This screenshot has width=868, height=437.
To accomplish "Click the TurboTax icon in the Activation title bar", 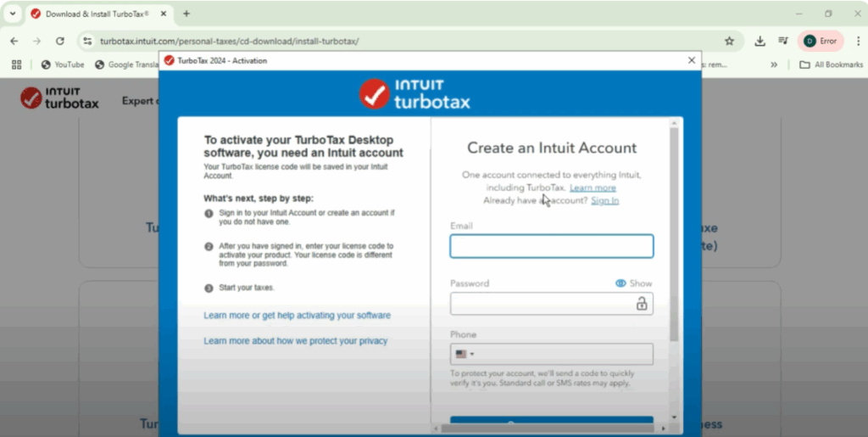I will [x=170, y=60].
